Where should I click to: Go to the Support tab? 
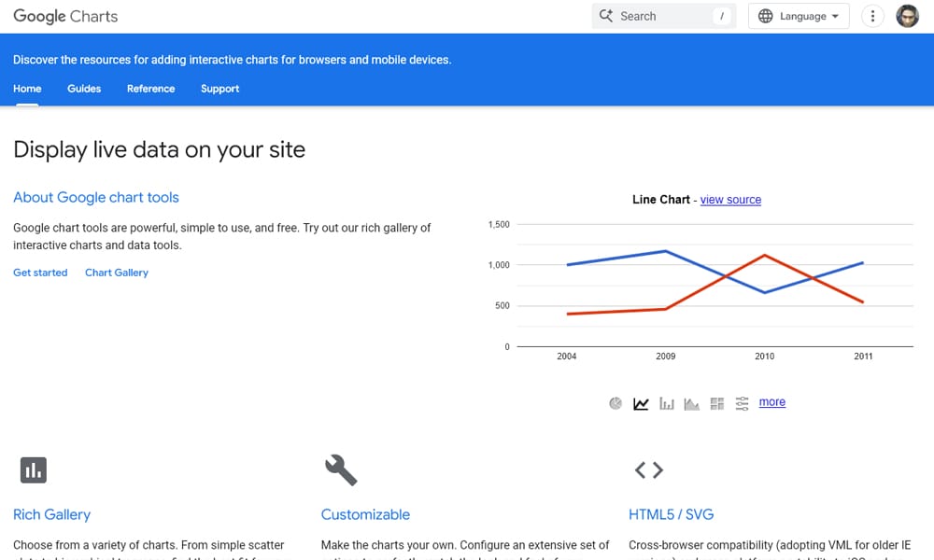pyautogui.click(x=219, y=89)
